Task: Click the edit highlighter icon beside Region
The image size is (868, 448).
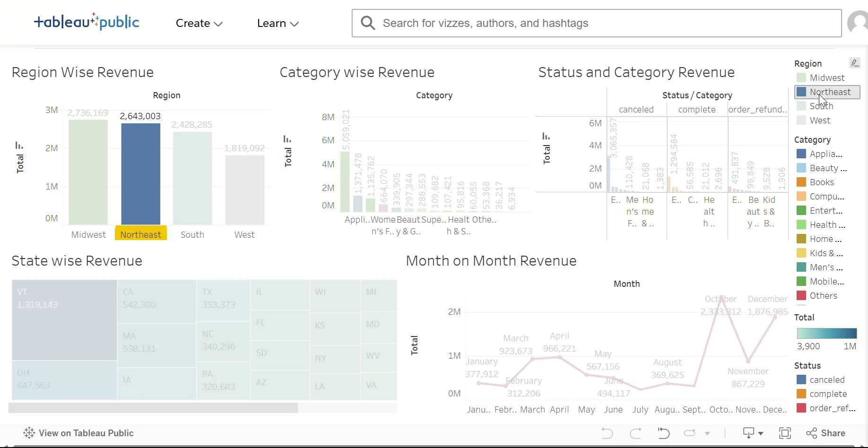Action: click(x=855, y=62)
